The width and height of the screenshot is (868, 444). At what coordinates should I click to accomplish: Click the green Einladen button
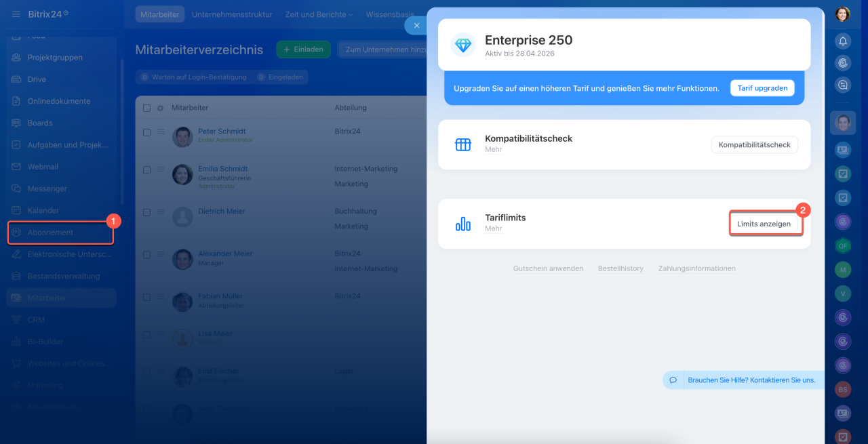(x=303, y=49)
